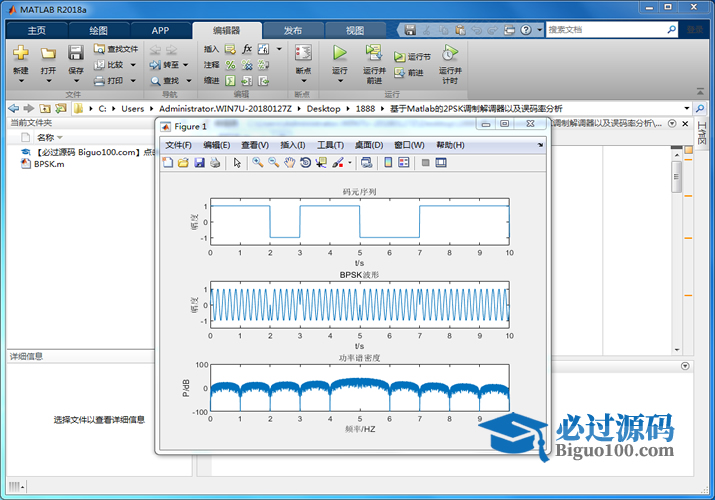The image size is (715, 500).
Task: Run the script with the green 运行 button
Action: pyautogui.click(x=339, y=58)
